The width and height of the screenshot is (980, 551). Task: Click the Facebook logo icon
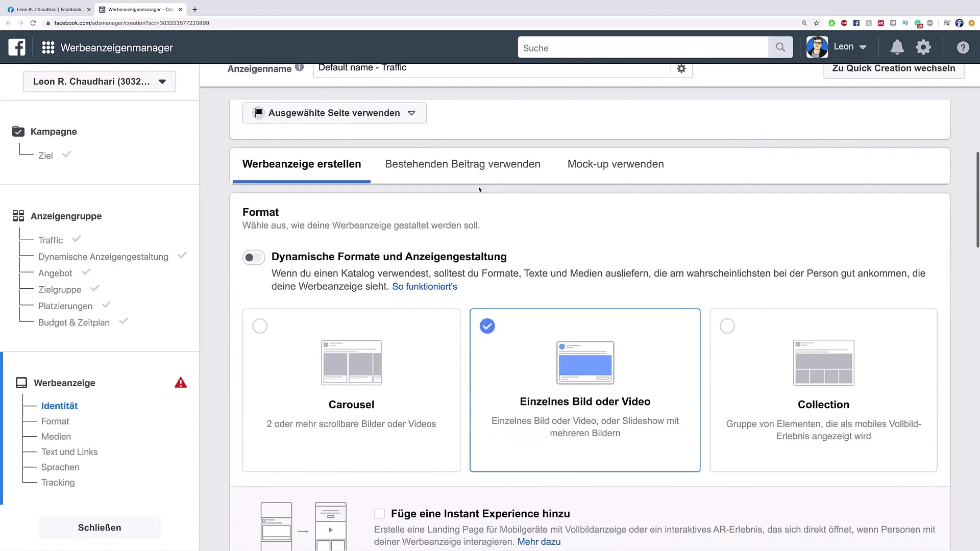17,47
